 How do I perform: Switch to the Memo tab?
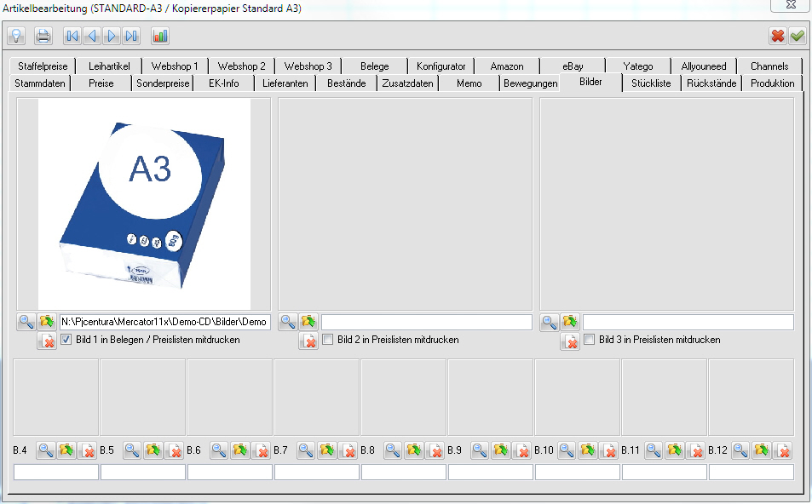pyautogui.click(x=469, y=83)
